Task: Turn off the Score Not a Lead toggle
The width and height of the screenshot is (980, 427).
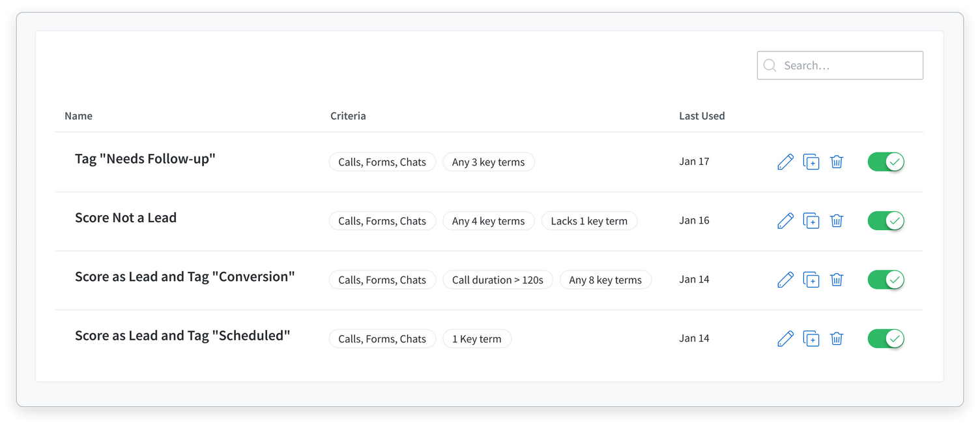Action: [x=886, y=221]
